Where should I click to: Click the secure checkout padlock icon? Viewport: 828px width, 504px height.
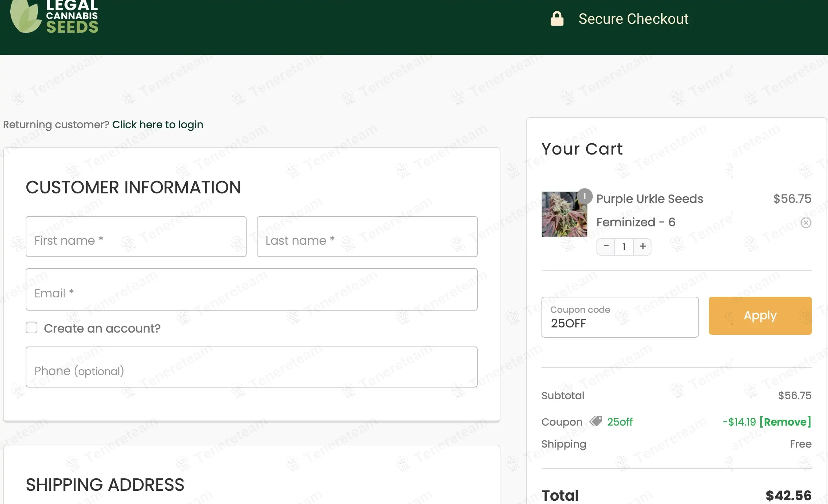[x=557, y=18]
